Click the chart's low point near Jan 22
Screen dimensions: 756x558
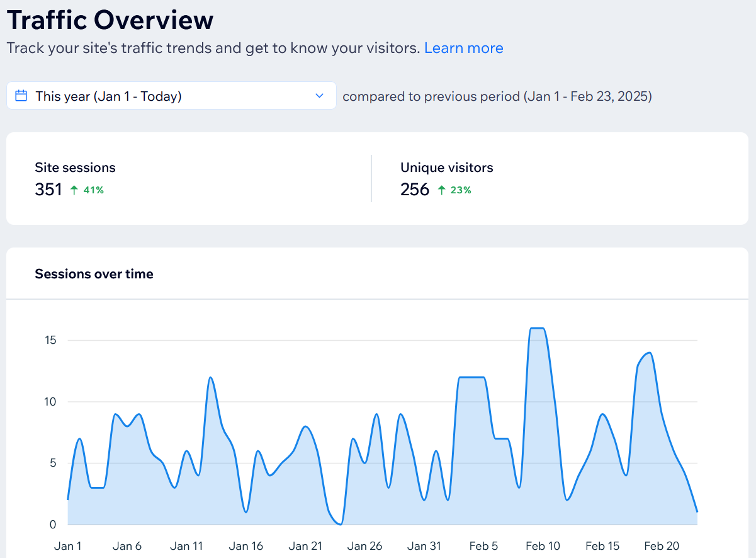tap(338, 522)
